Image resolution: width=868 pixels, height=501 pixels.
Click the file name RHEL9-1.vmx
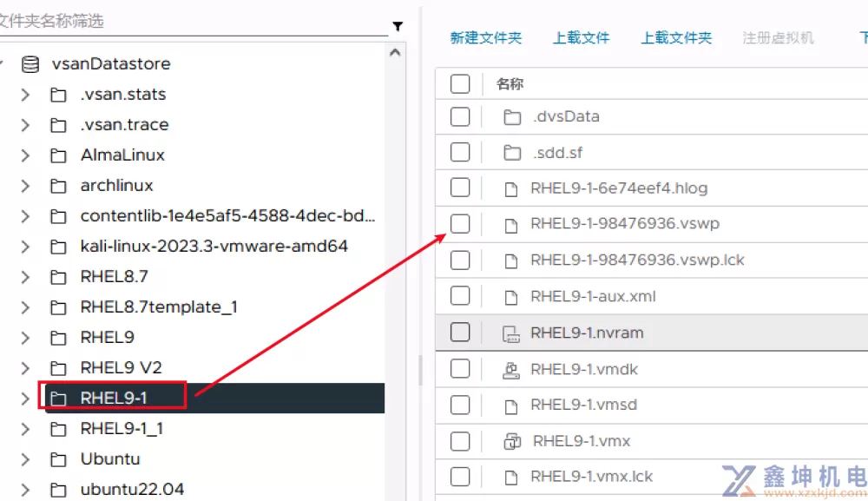pos(582,441)
